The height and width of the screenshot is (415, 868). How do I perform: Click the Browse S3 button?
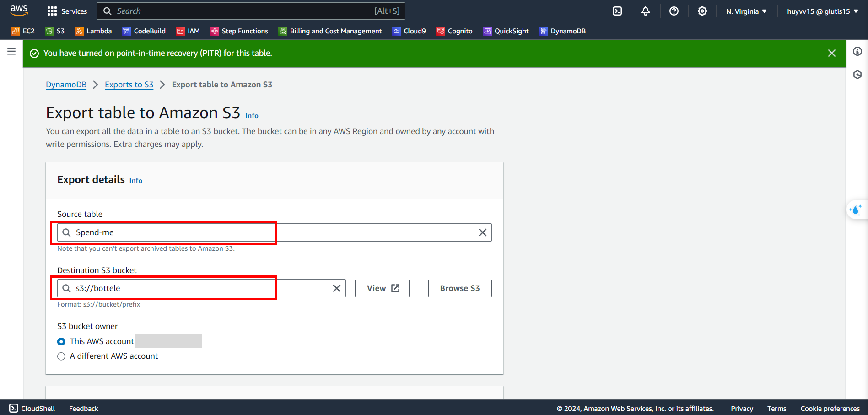[x=460, y=288]
